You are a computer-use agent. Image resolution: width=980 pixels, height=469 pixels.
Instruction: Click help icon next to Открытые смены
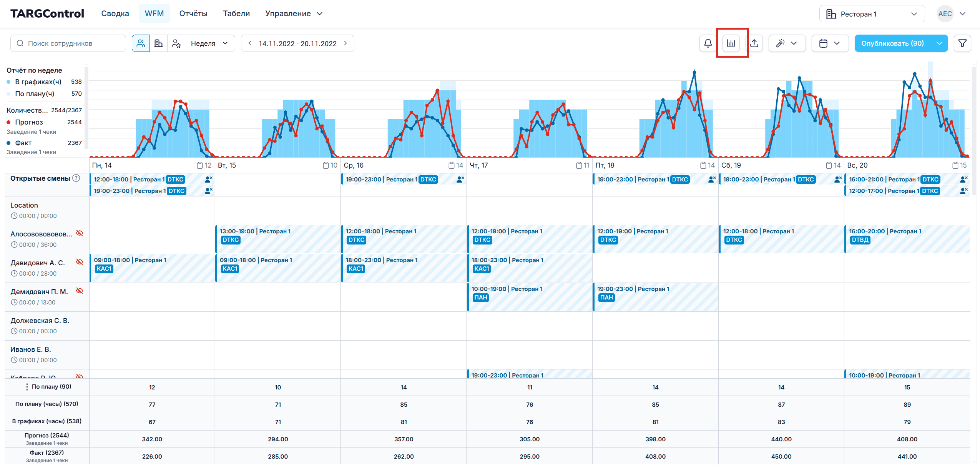(x=76, y=178)
